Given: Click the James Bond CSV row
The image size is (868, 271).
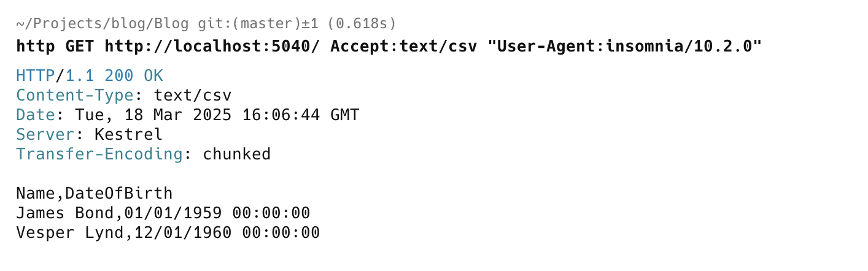Looking at the screenshot, I should (163, 213).
